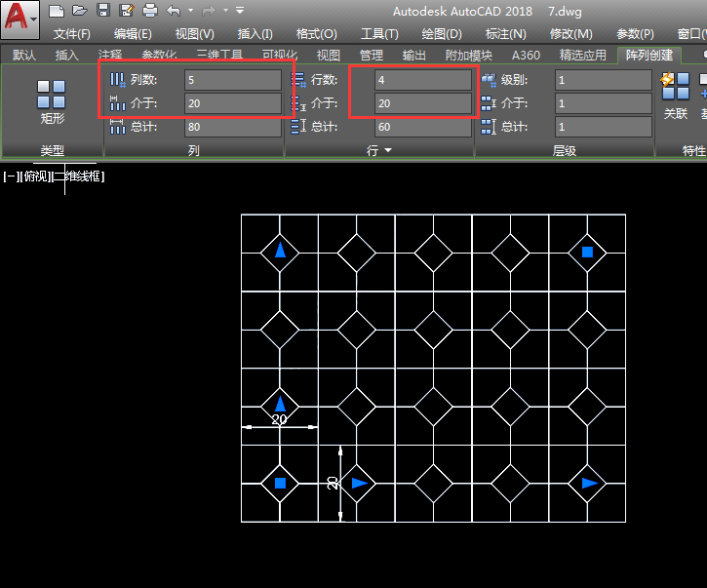Click the 行数 row count field
This screenshot has width=707, height=588.
click(423, 80)
